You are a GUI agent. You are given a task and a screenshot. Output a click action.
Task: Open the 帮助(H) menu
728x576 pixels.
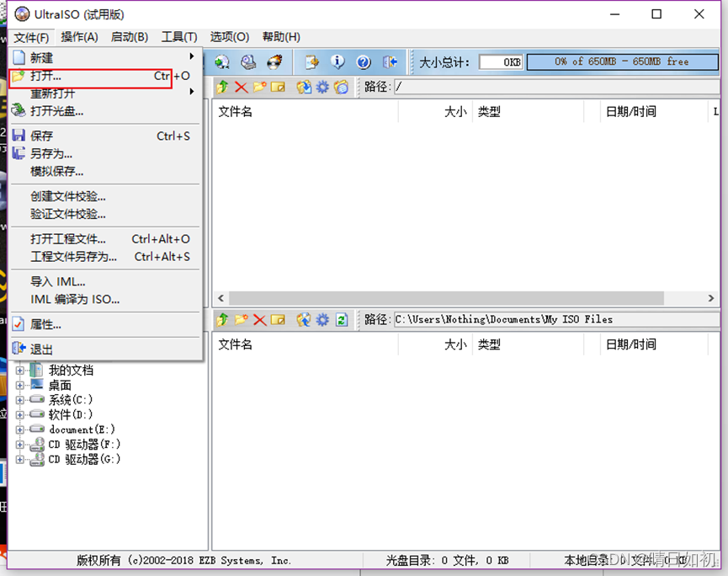[281, 37]
